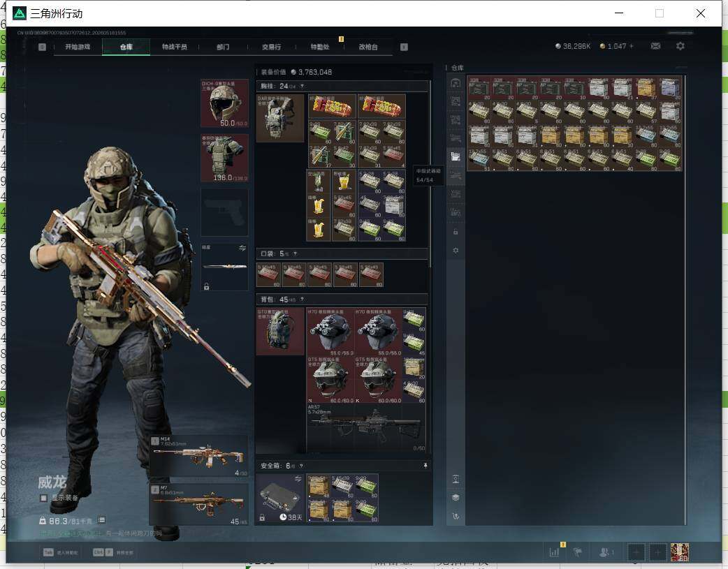The width and height of the screenshot is (728, 569).
Task: Select the warehouse ammo box with count 57
Action: pyautogui.click(x=646, y=112)
